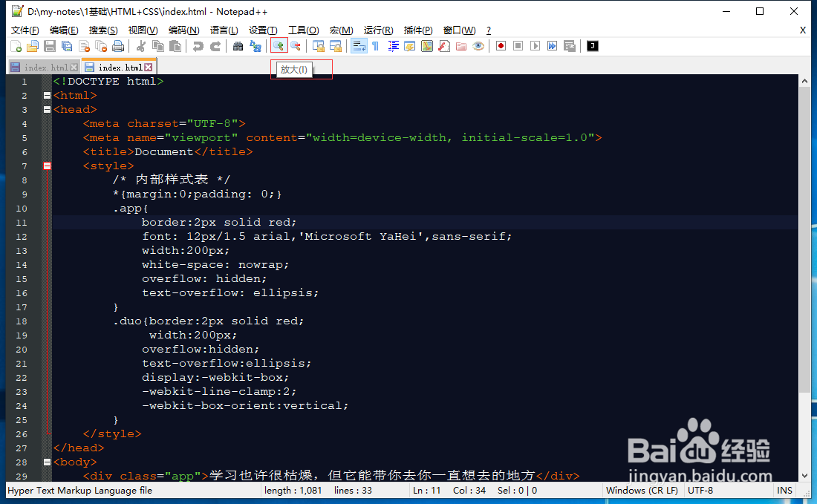Click the 'Hyper Text Markup Language file' status text
Screen dimensions: 817x504
click(x=79, y=491)
